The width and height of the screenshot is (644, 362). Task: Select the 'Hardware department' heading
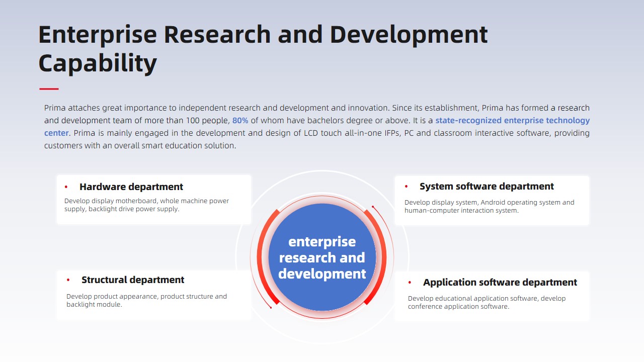[131, 187]
